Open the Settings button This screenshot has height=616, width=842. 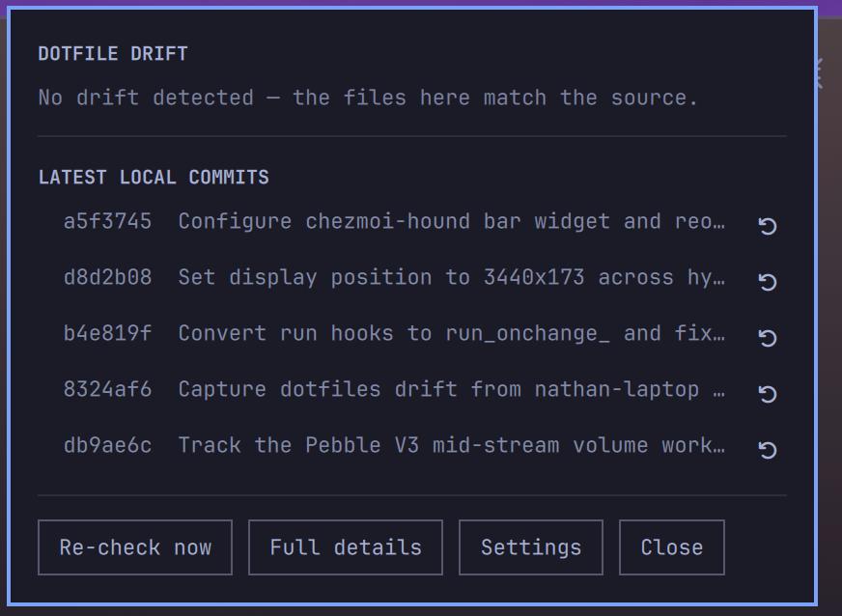[530, 547]
